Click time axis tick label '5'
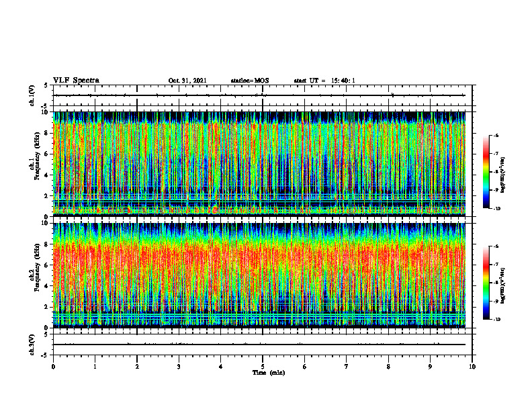532x411 pixels. (263, 367)
